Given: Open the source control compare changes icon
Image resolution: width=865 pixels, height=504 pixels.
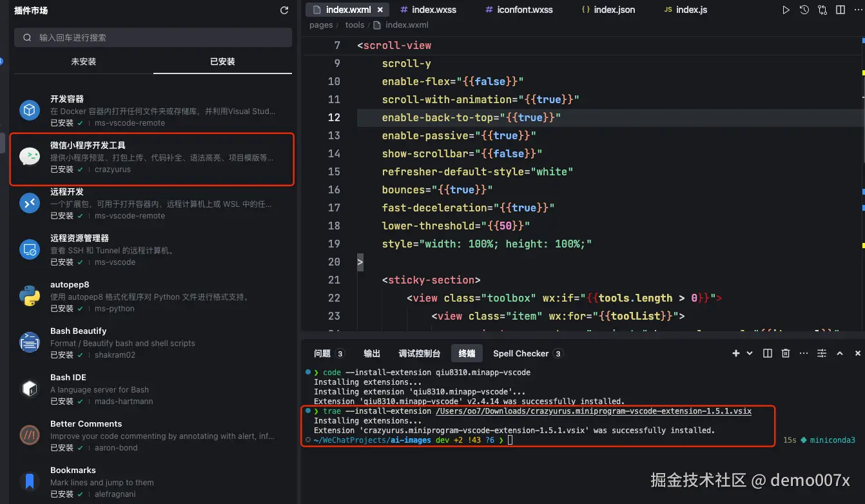Looking at the screenshot, I should (822, 10).
